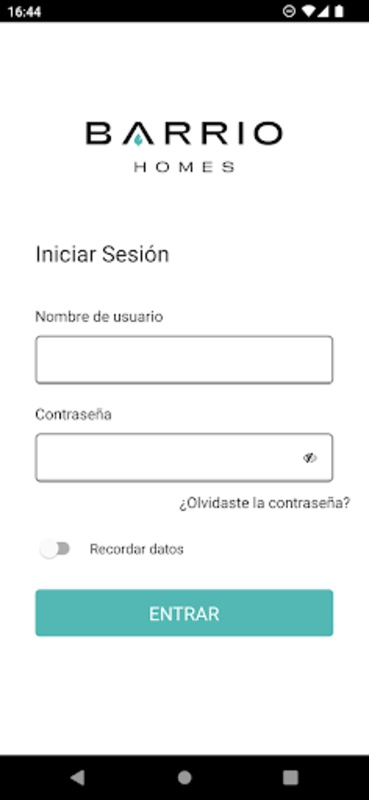Tap the Android back navigation button
369x800 pixels.
[77, 777]
